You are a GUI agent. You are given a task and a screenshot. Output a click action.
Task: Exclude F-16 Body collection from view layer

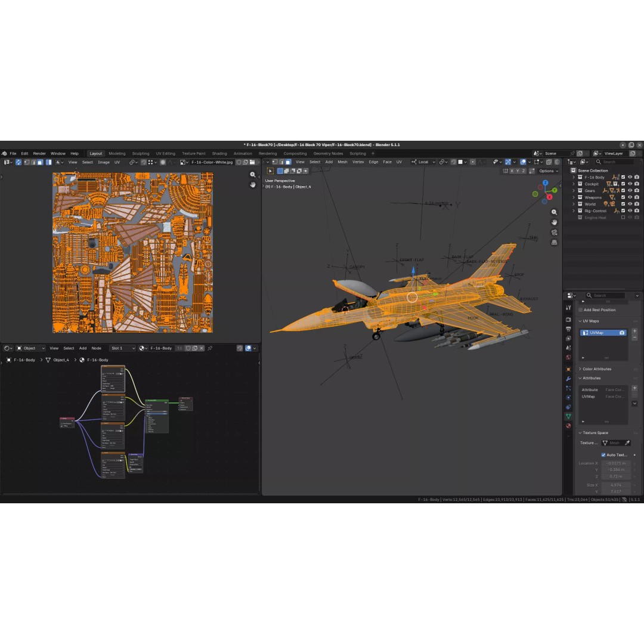(x=623, y=177)
